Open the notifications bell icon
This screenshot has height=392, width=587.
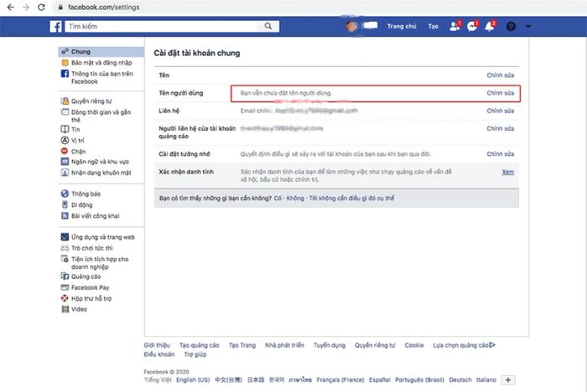(x=491, y=27)
